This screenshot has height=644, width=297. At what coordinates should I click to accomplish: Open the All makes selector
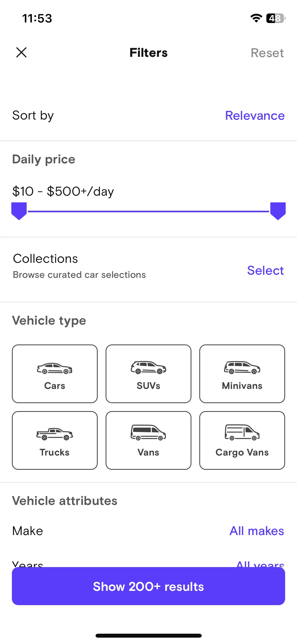tap(257, 531)
